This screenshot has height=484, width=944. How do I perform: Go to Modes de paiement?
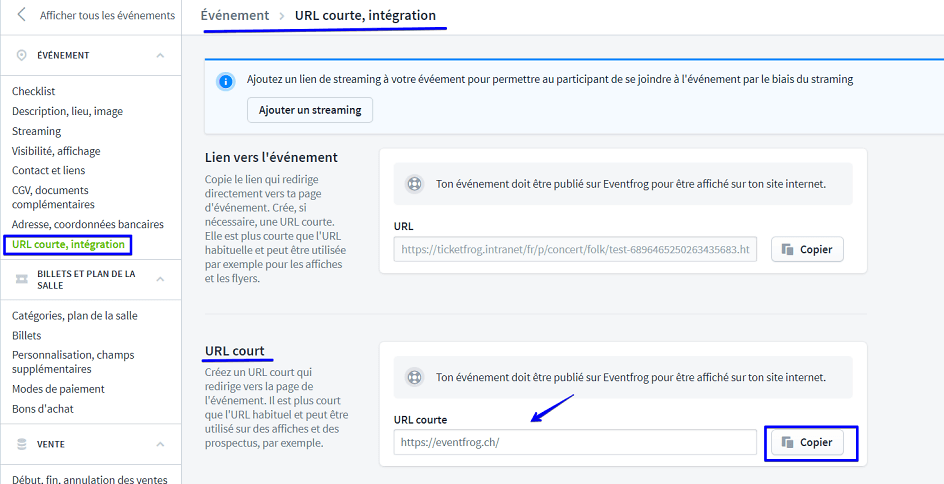tap(58, 389)
